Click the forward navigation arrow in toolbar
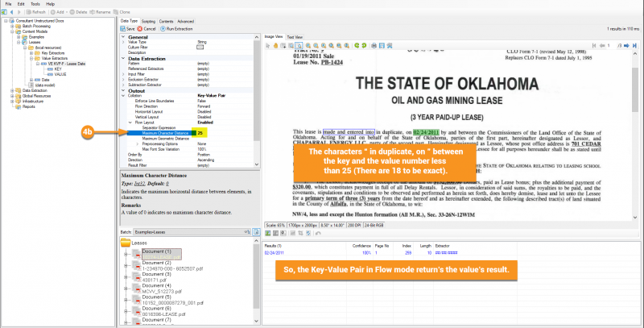Image resolution: width=644 pixels, height=328 pixels. click(18, 12)
